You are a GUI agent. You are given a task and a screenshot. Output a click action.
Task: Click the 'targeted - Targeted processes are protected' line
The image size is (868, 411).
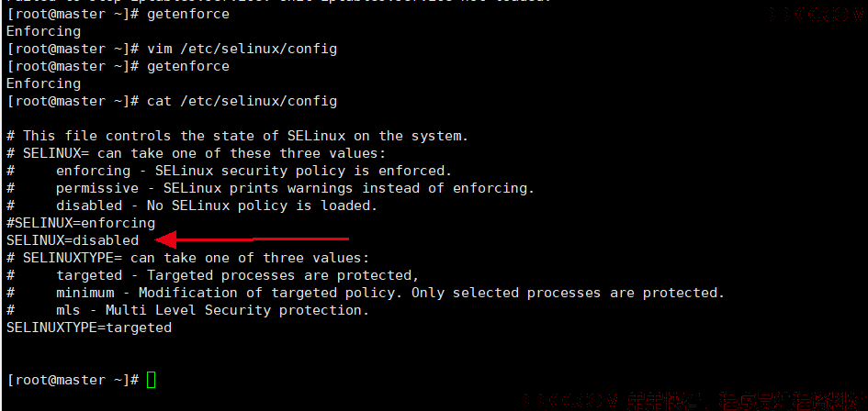(212, 275)
